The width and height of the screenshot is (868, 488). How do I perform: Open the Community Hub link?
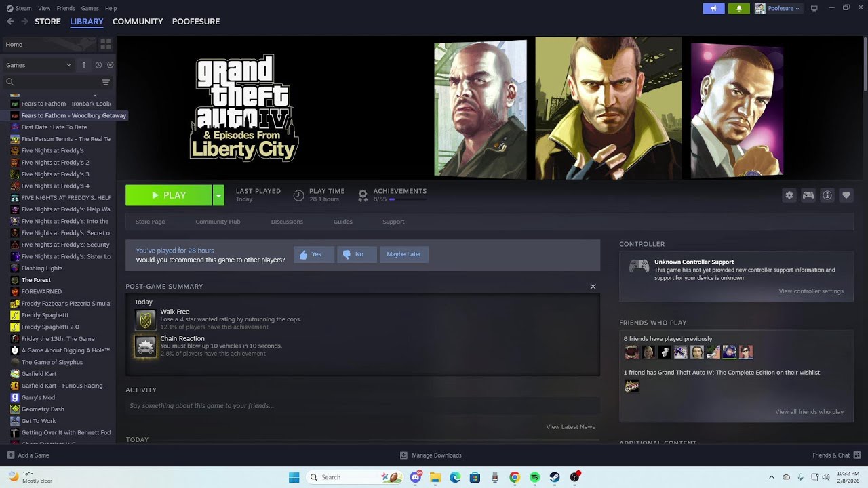coord(218,222)
